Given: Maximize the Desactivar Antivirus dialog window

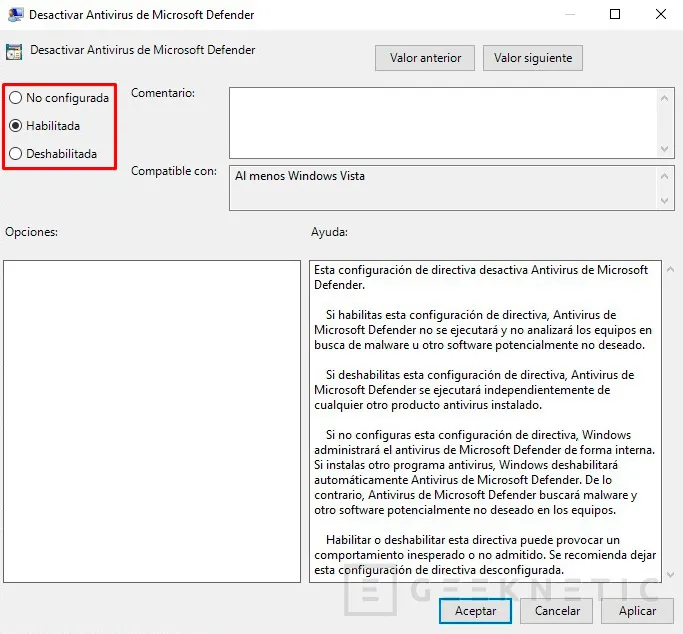Looking at the screenshot, I should point(615,14).
